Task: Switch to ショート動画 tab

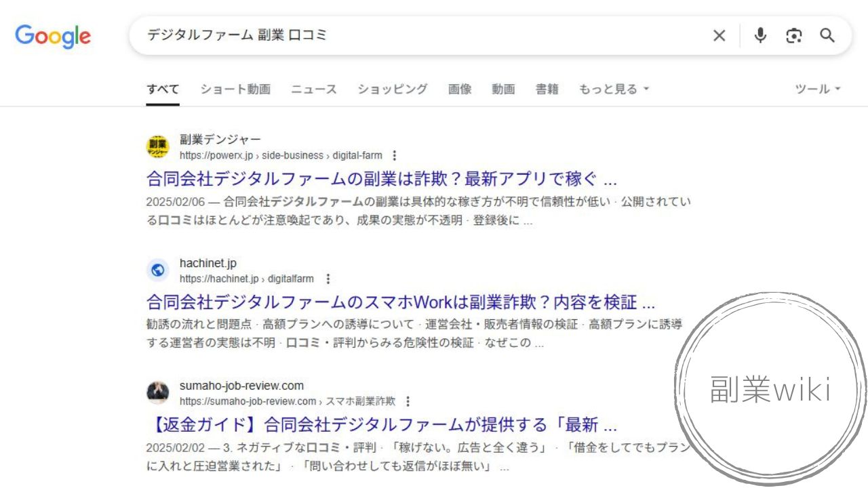Action: [x=235, y=89]
